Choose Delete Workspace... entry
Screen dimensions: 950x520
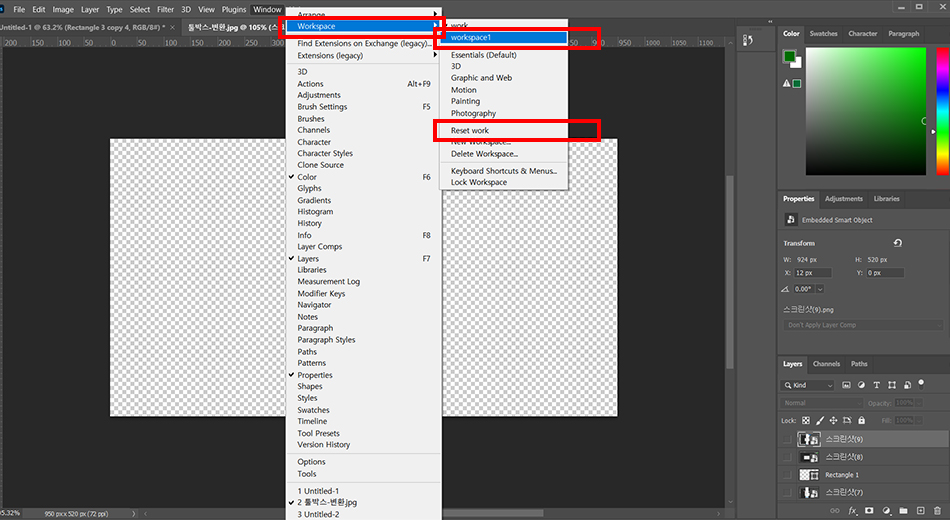click(504, 154)
